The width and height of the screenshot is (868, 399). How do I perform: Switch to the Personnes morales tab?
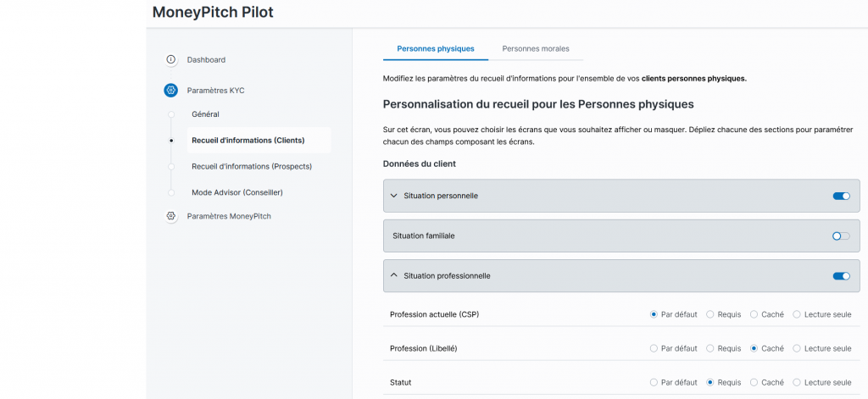point(536,49)
